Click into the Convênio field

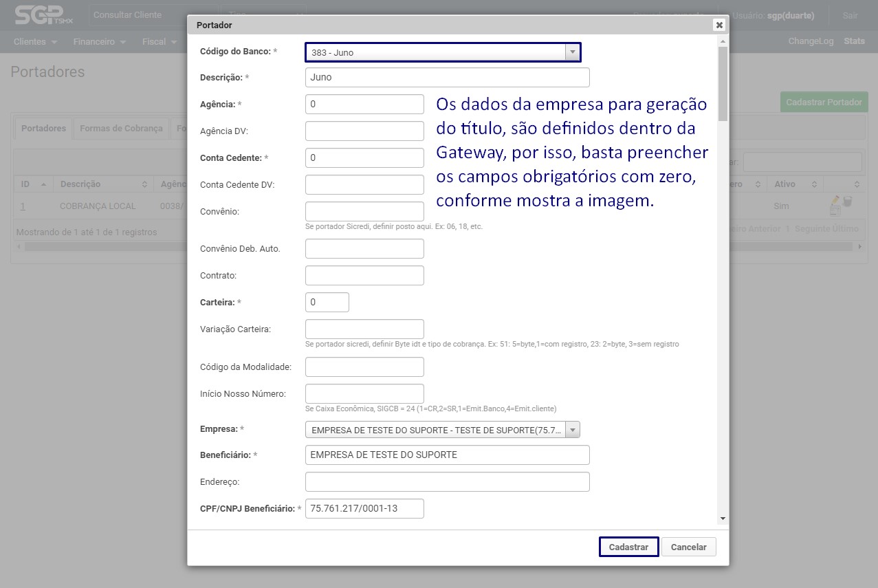(364, 212)
